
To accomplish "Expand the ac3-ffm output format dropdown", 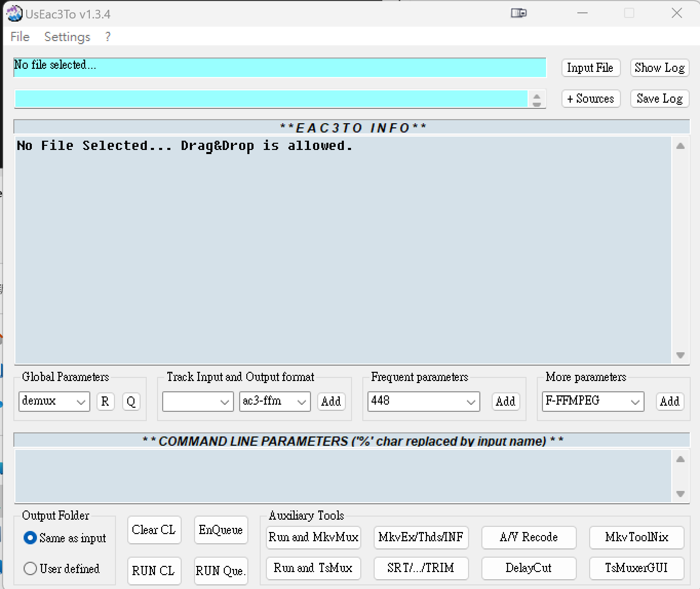I will coord(301,402).
